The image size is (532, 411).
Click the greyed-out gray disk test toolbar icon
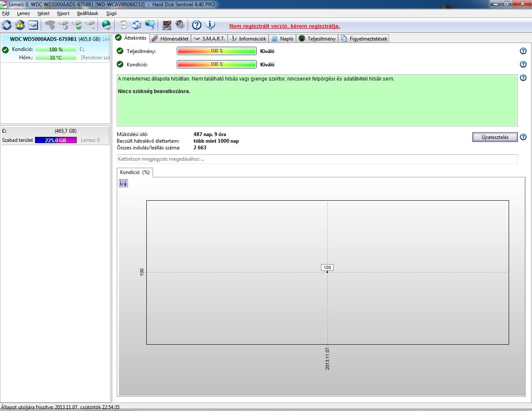[50, 25]
